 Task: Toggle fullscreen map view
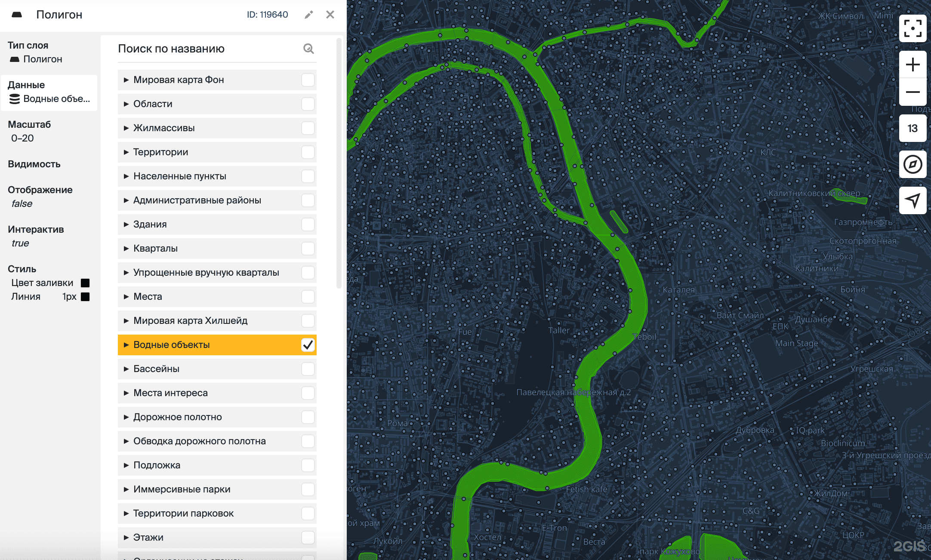click(x=913, y=28)
